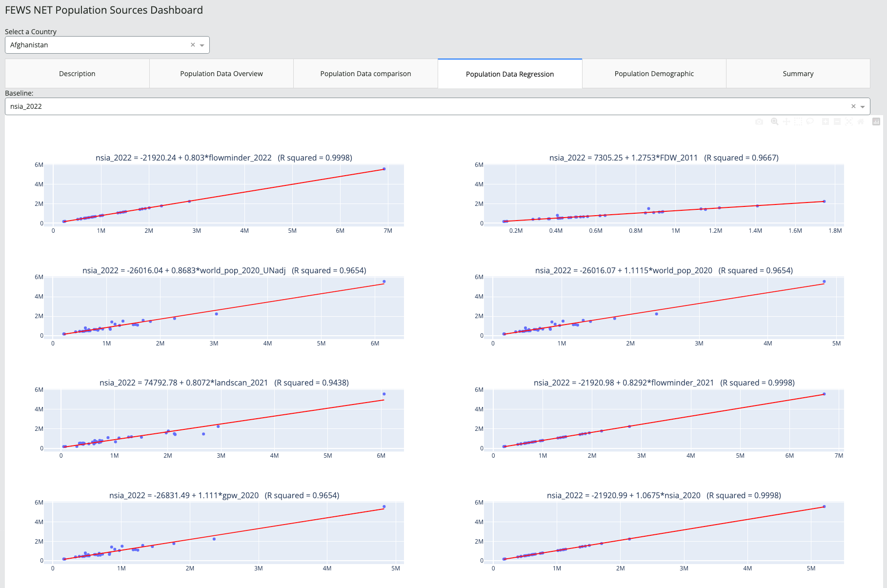
Task: Click the Zoom in plus icon
Action: point(826,122)
